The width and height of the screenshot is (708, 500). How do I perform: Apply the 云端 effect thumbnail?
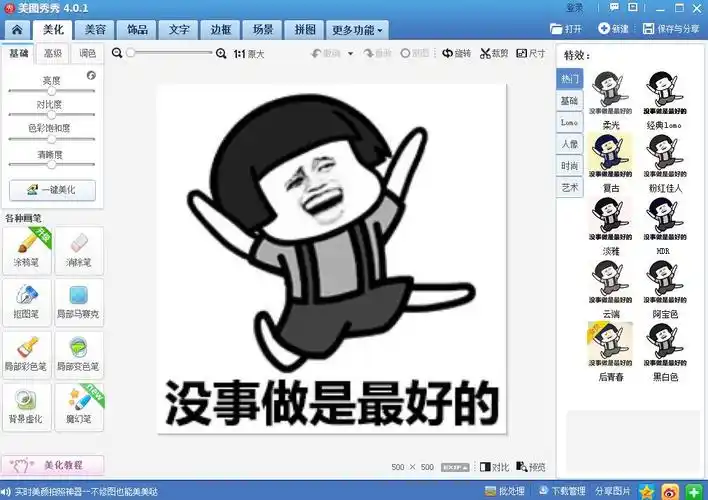(x=610, y=282)
